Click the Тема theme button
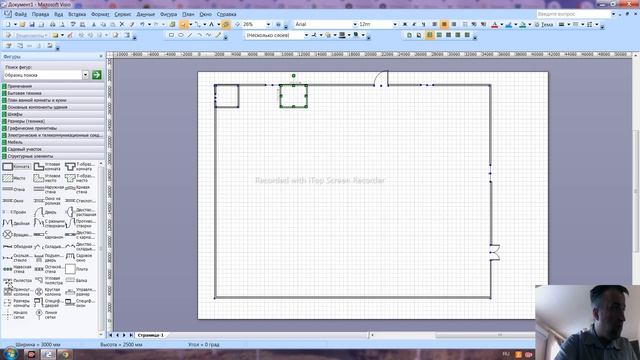Screen dimensions: 640x360 point(544,24)
